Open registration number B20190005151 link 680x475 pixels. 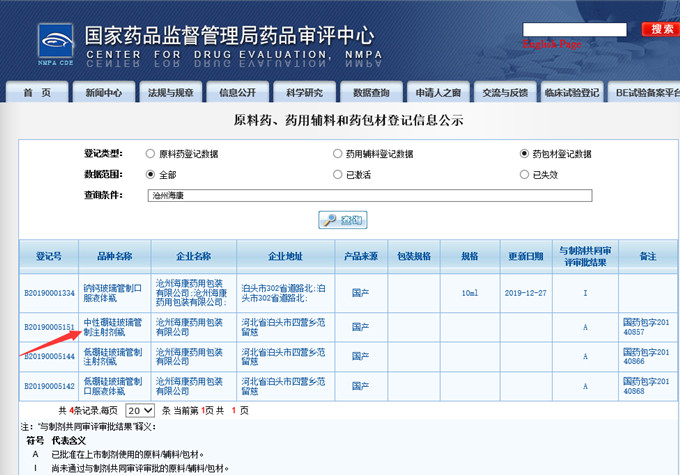click(x=49, y=327)
